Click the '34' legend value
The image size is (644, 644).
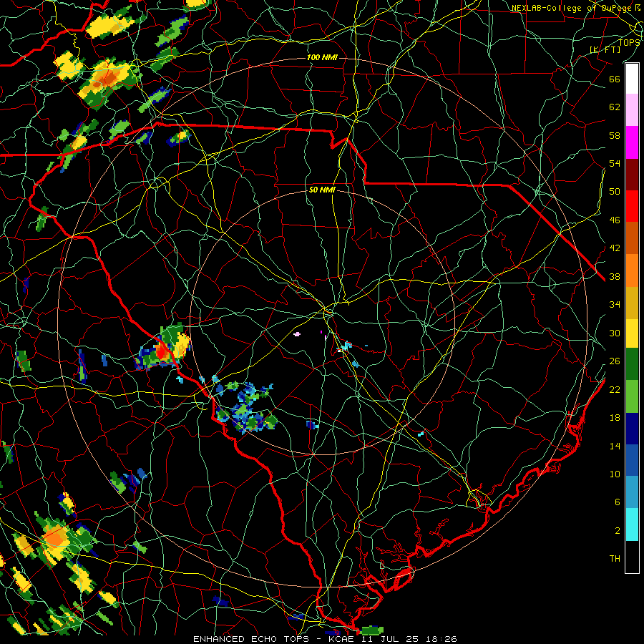tap(615, 304)
